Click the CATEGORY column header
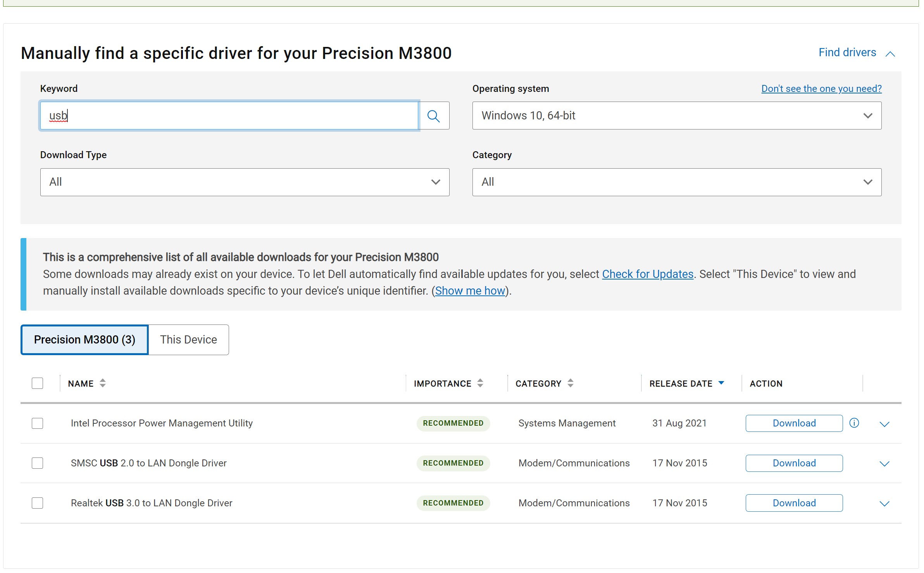This screenshot has height=573, width=924. coord(538,384)
